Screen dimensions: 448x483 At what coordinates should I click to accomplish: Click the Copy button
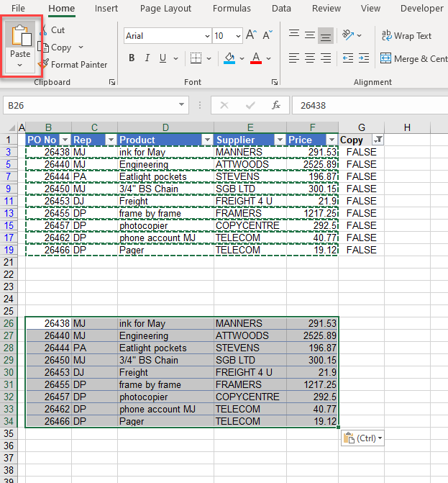point(60,48)
